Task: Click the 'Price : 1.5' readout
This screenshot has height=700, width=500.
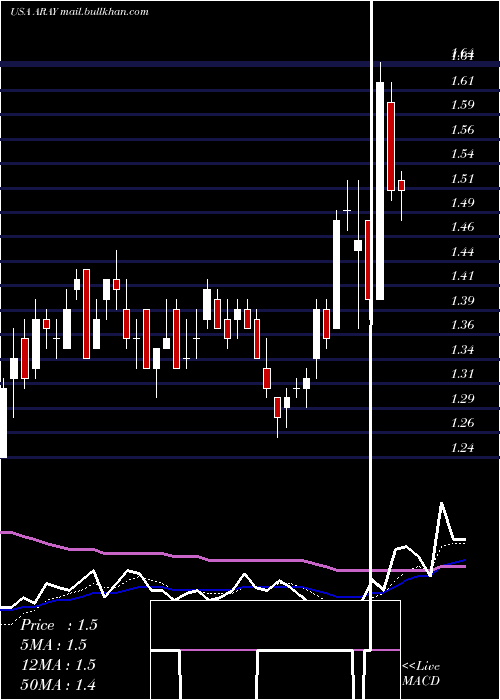Action: [59, 625]
